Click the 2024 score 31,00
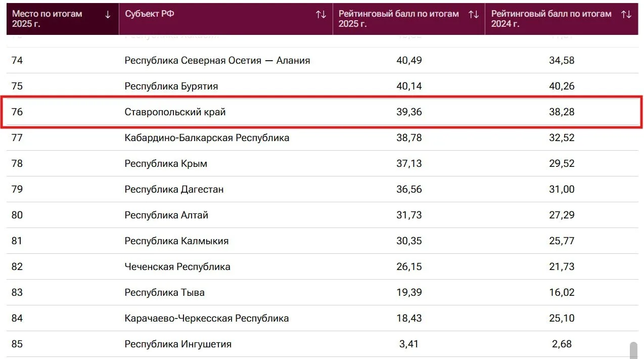 coord(562,189)
